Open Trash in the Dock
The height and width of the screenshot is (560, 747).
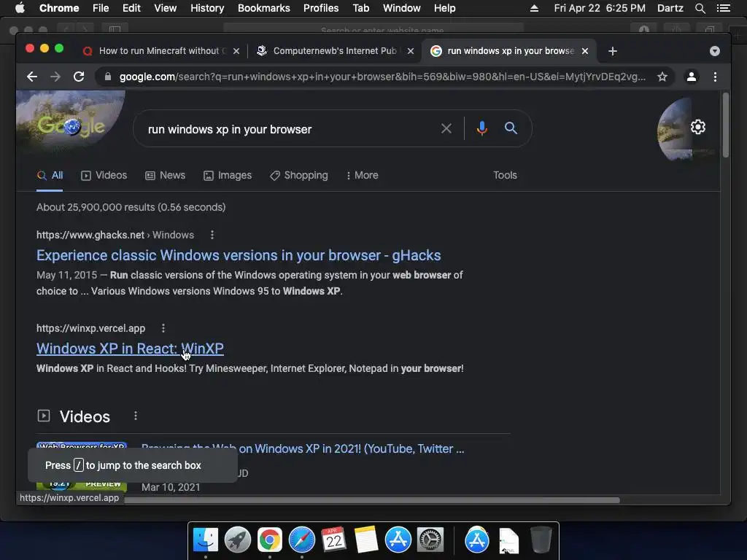click(x=541, y=540)
